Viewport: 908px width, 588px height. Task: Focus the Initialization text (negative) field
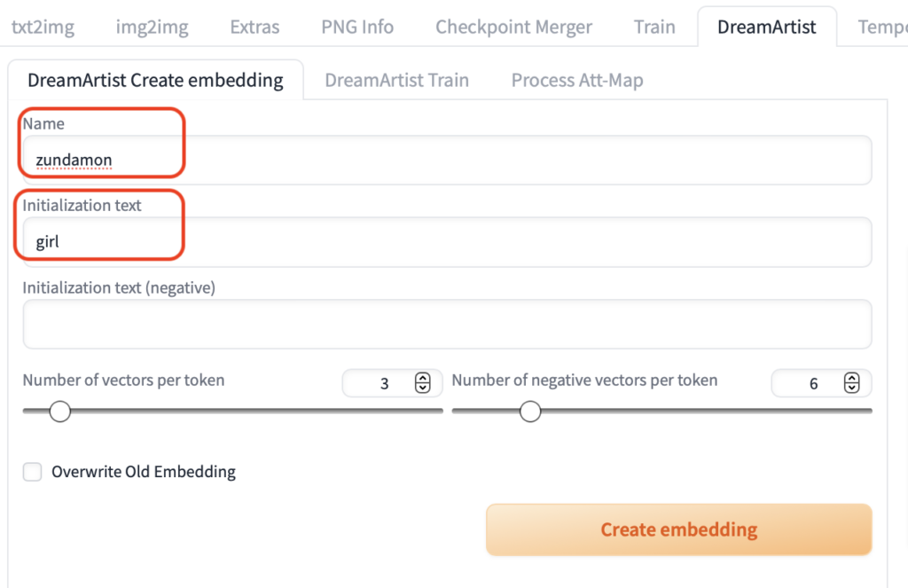(447, 324)
